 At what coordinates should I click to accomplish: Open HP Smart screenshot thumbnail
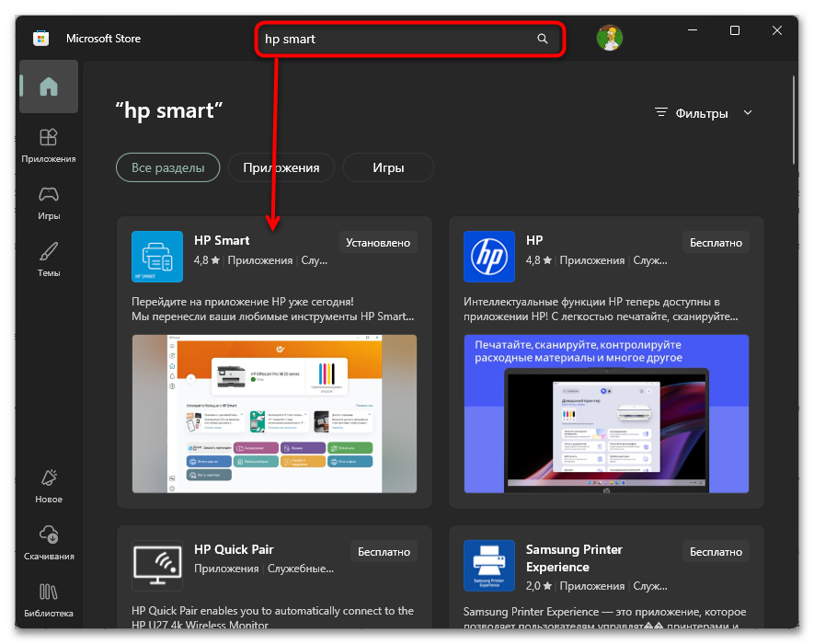[x=274, y=414]
